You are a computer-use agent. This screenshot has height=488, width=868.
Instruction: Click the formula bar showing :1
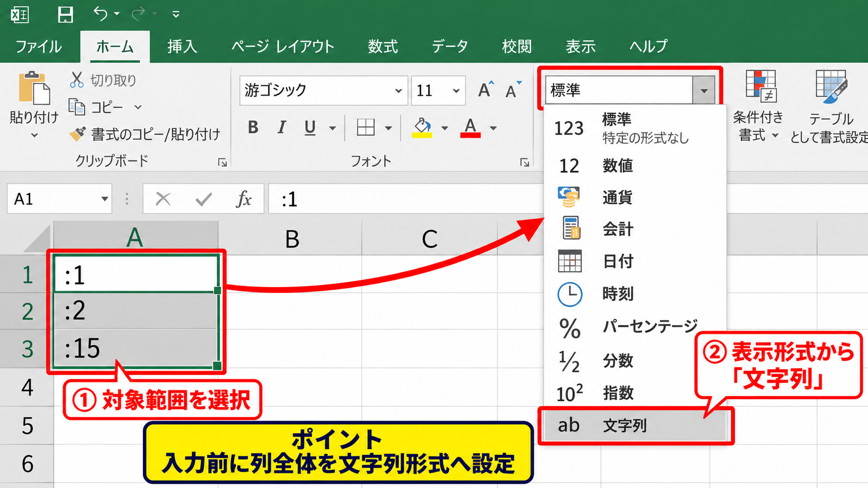(x=406, y=199)
